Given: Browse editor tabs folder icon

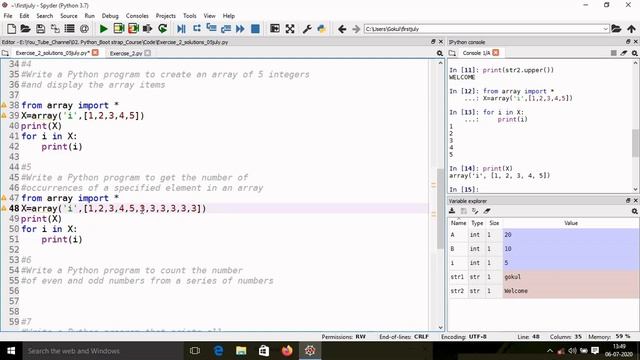Looking at the screenshot, I should coord(5,53).
